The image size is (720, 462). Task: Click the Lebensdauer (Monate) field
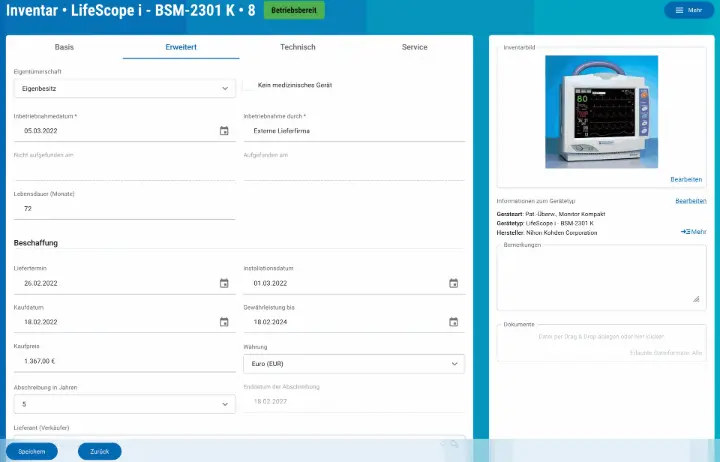pyautogui.click(x=124, y=208)
